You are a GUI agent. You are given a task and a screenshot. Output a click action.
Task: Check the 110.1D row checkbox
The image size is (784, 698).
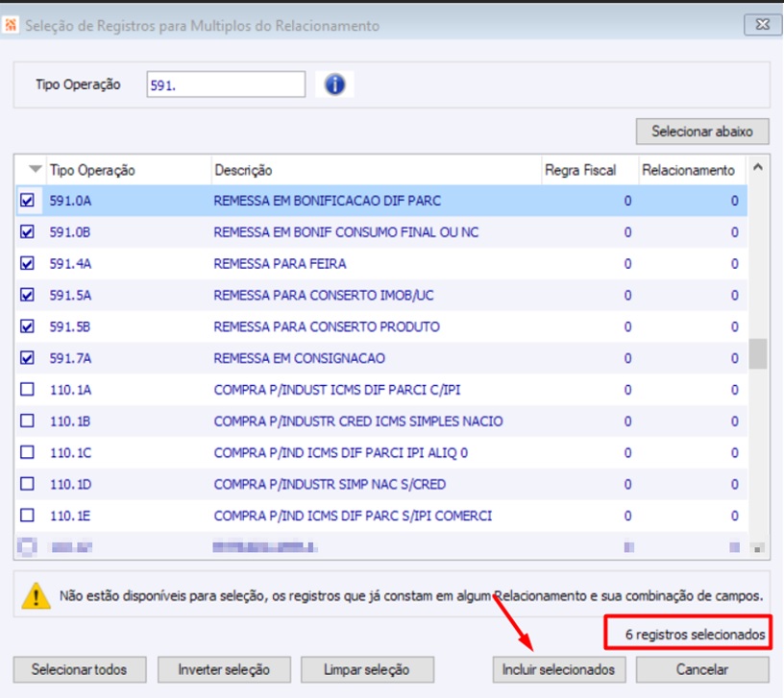point(27,484)
